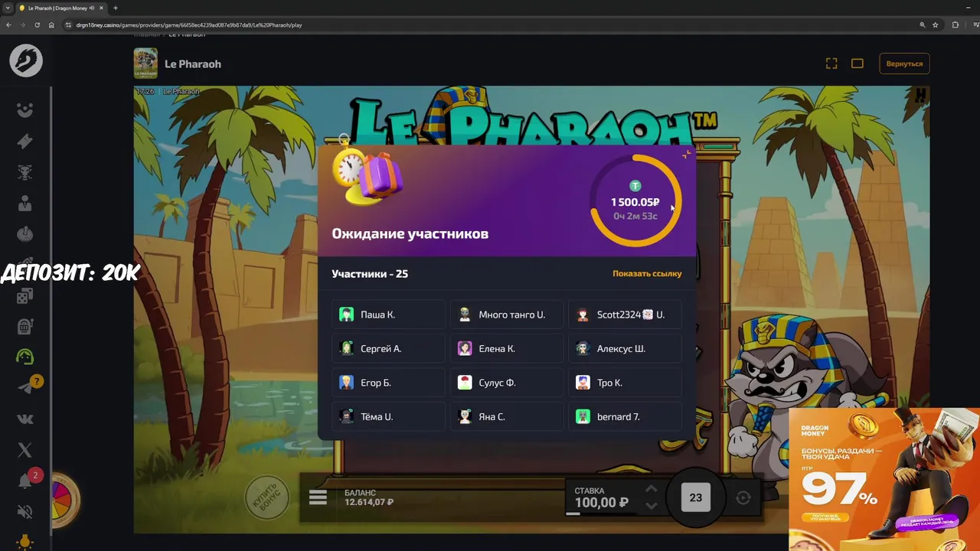The width and height of the screenshot is (980, 551).
Task: Increase the bet with up arrow
Action: tap(651, 489)
